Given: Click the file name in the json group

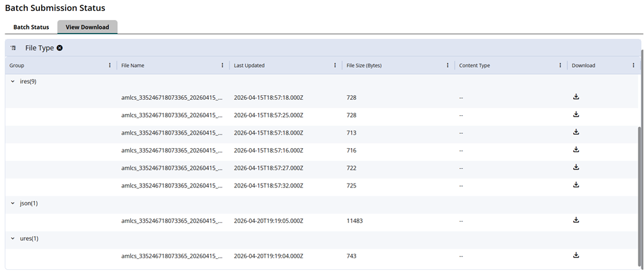Looking at the screenshot, I should point(172,222).
